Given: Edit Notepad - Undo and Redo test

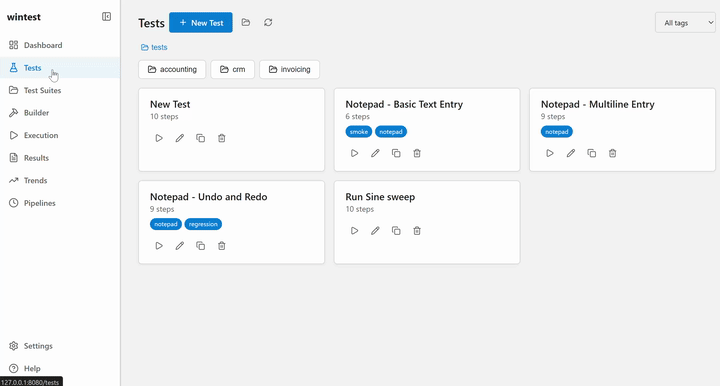Looking at the screenshot, I should click(180, 246).
